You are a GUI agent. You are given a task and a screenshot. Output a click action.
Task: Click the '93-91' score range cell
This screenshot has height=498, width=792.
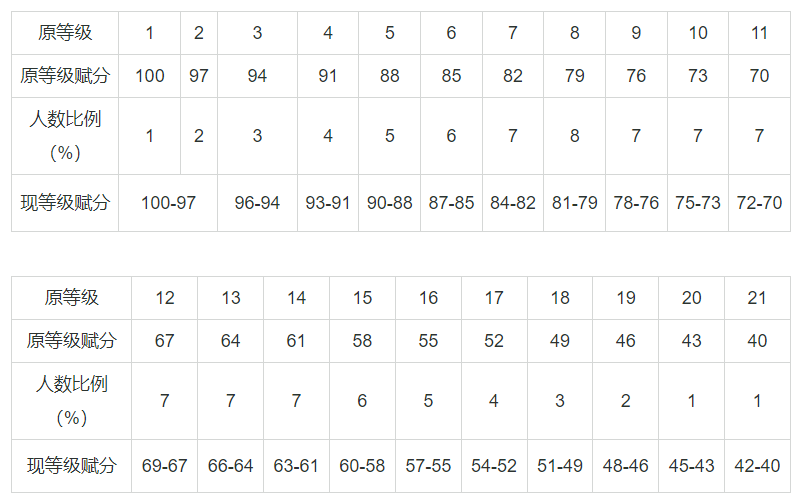[328, 203]
